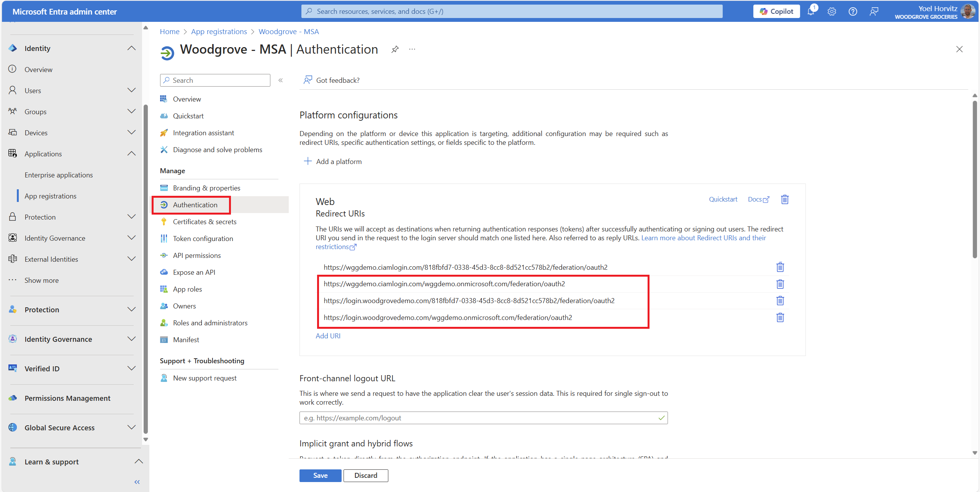This screenshot has width=980, height=492.
Task: Expand the Users section
Action: [131, 90]
